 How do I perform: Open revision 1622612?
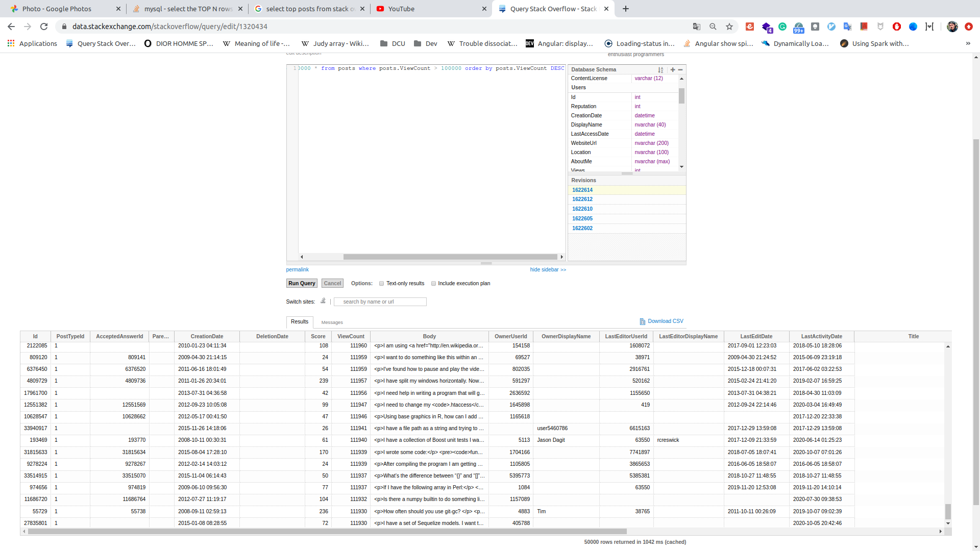(x=582, y=199)
